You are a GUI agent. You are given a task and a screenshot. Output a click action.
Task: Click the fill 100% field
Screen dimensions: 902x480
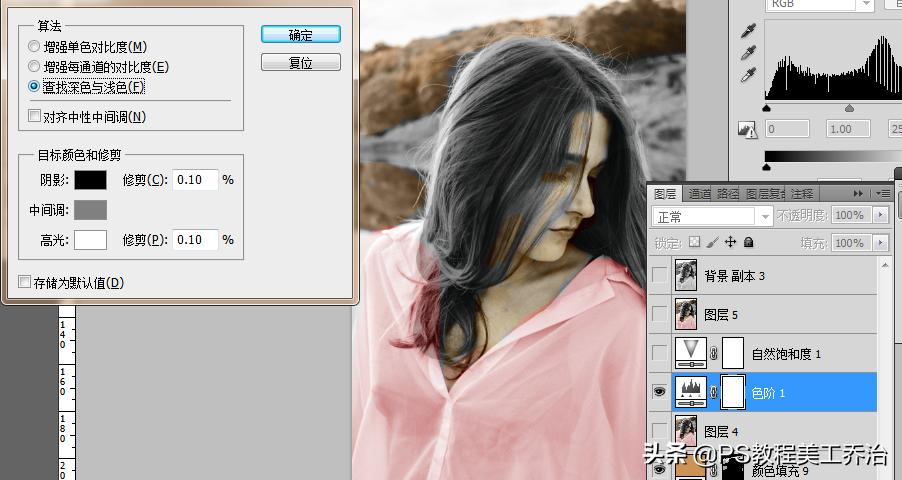pos(852,243)
